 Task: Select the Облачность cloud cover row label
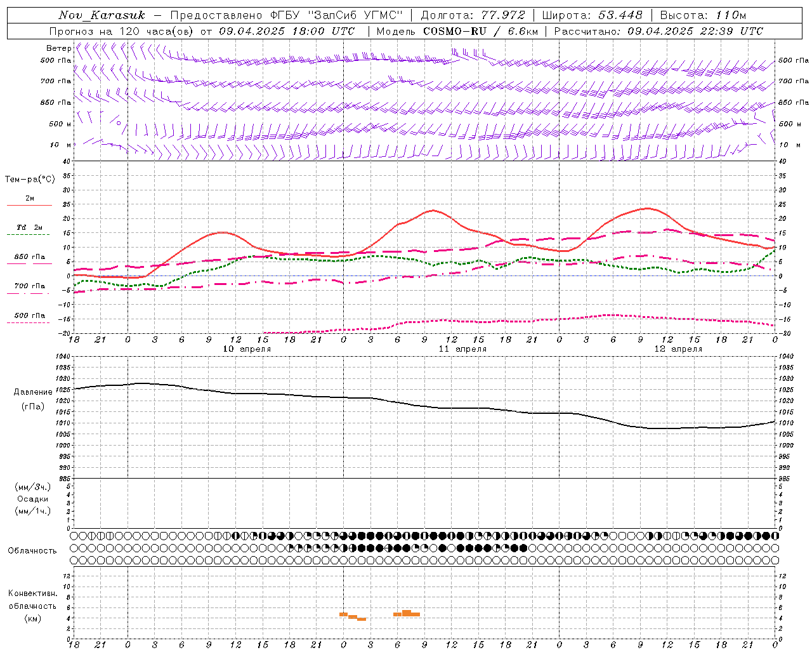pyautogui.click(x=32, y=551)
